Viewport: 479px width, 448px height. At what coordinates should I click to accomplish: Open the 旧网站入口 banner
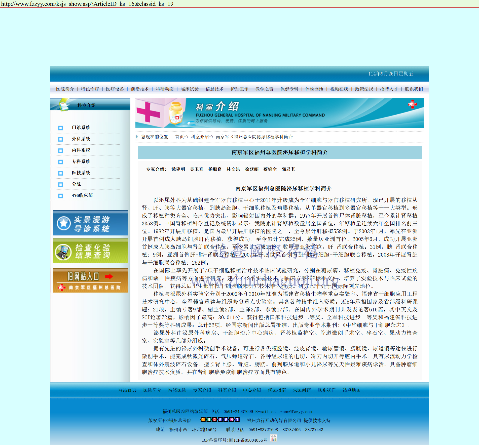(x=90, y=281)
